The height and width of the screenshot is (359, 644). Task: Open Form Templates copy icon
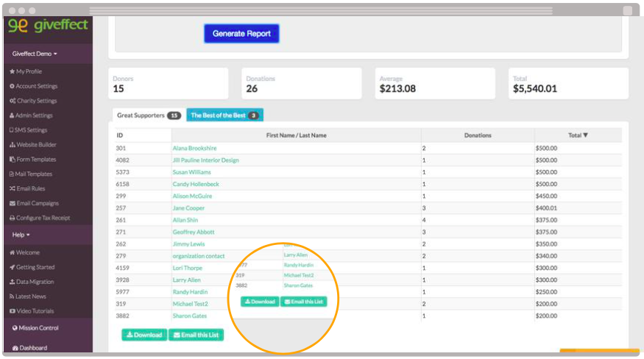[x=13, y=160]
